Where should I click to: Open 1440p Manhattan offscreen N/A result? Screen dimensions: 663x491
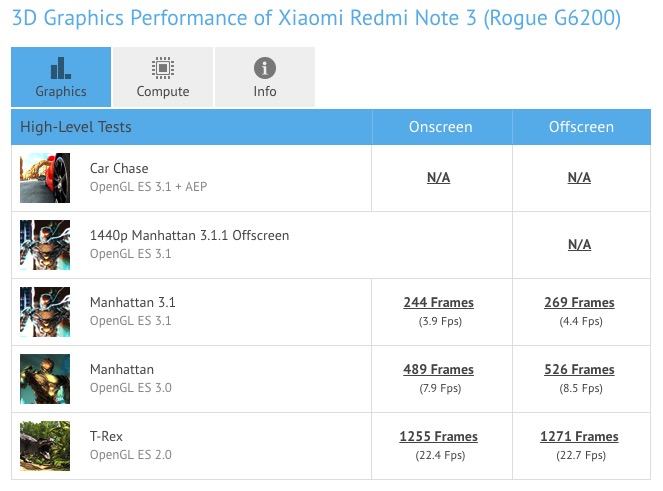tap(579, 245)
